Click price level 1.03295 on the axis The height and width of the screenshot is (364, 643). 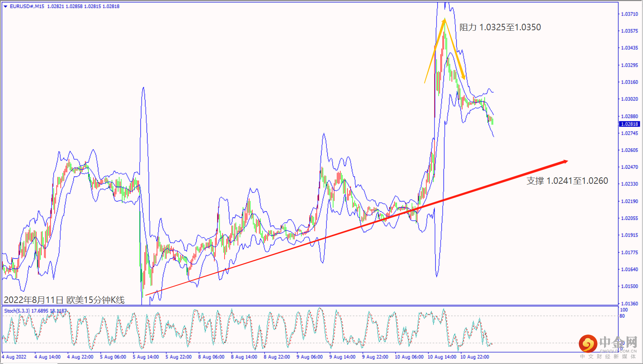[629, 65]
